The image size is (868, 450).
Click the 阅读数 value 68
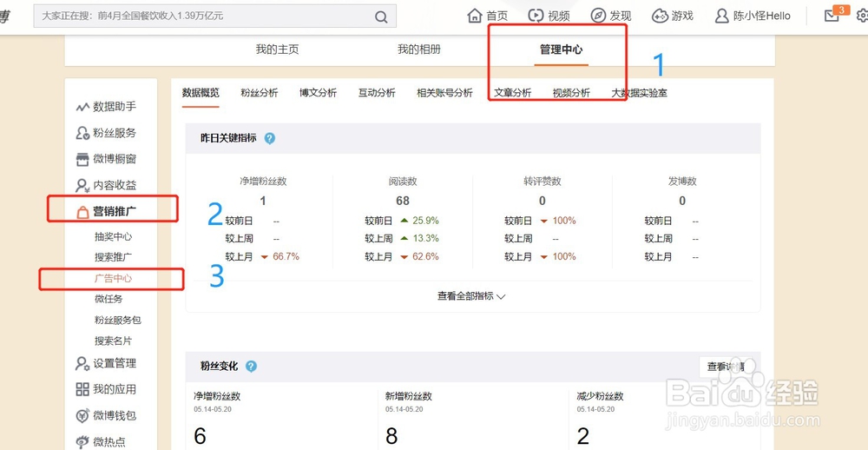tap(403, 201)
